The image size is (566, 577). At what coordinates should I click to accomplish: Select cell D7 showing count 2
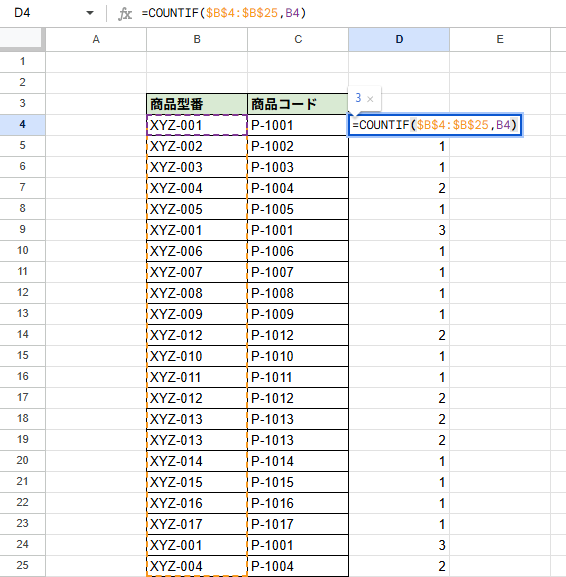(x=399, y=188)
